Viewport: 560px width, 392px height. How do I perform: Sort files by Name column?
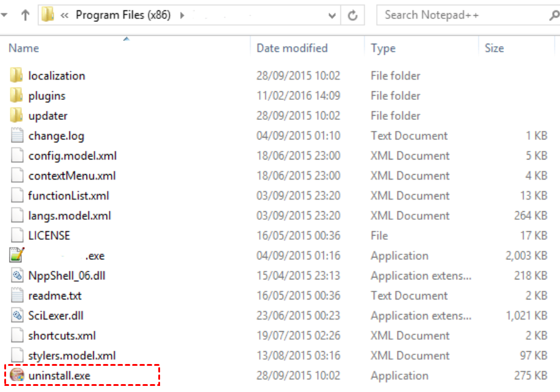pos(24,48)
